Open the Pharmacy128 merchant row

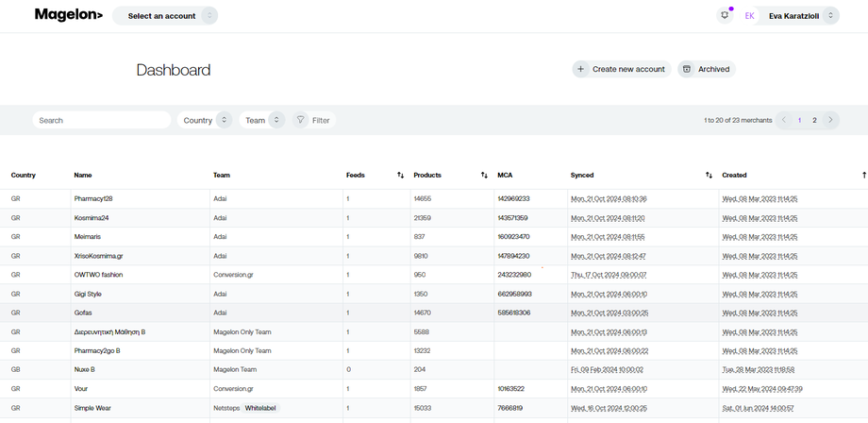click(93, 199)
